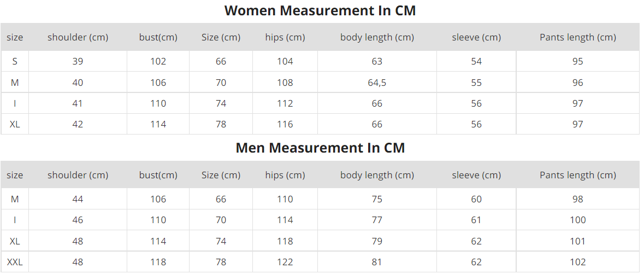
Task: Click men's body length value 81
Action: [x=377, y=262]
